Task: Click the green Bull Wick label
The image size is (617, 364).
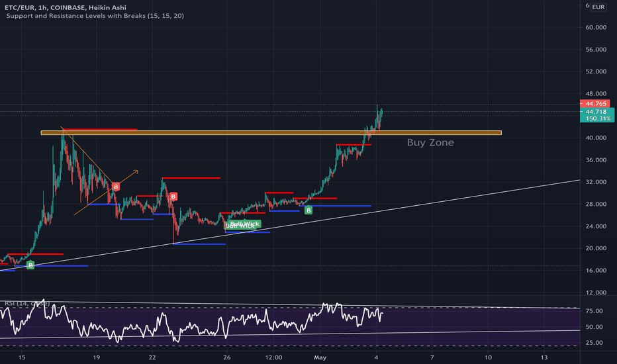Action: [x=244, y=224]
